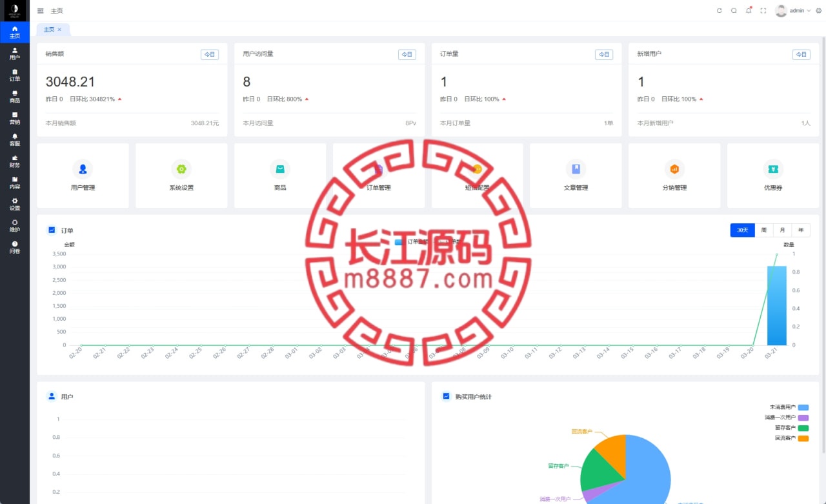Open the gear settings icon beside admin

(x=818, y=10)
